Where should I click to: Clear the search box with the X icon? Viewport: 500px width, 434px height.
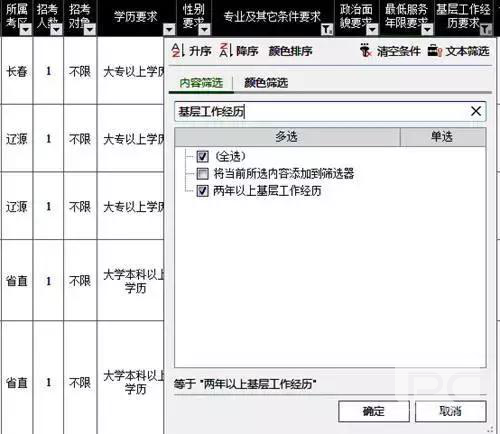[x=476, y=111]
